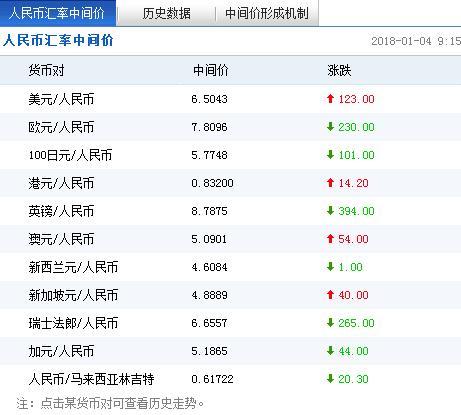This screenshot has width=461, height=415.
Task: Select the 100日元/人民币 currency pair
Action: (70, 155)
